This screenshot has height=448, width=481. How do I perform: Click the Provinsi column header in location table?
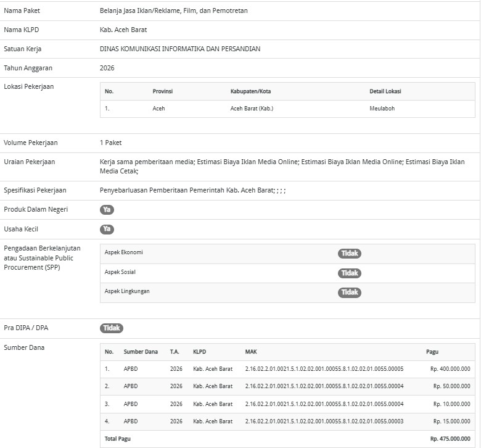162,91
